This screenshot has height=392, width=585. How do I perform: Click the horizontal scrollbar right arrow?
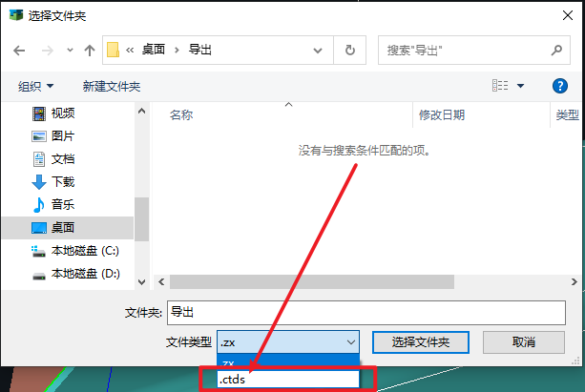point(575,282)
